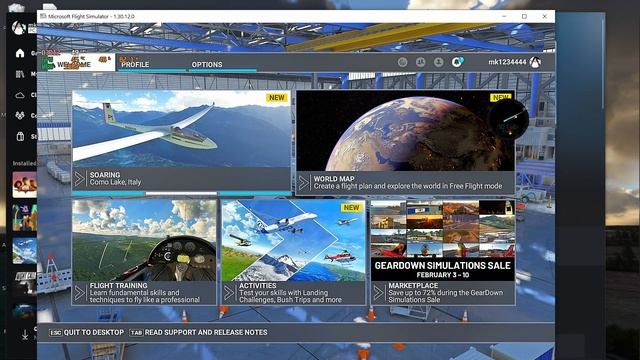This screenshot has height=360, width=640.
Task: Click the World Map Free Flight description
Action: pos(408,186)
